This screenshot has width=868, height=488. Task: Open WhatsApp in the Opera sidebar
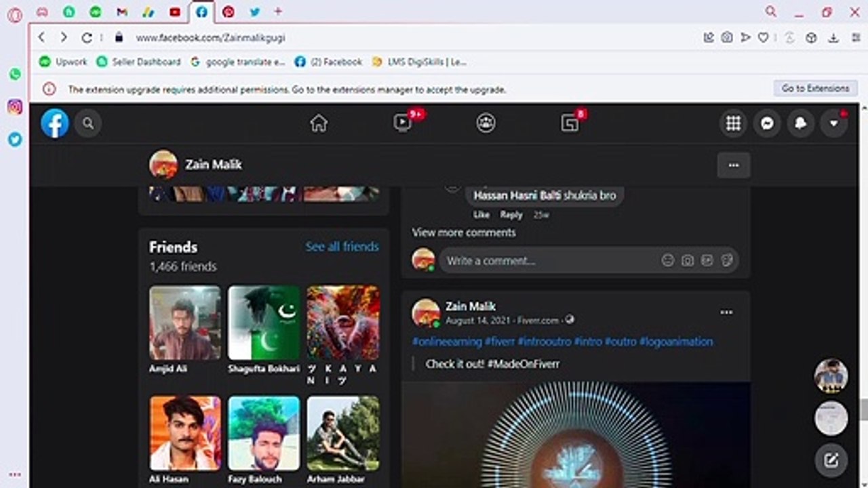pyautogui.click(x=15, y=74)
